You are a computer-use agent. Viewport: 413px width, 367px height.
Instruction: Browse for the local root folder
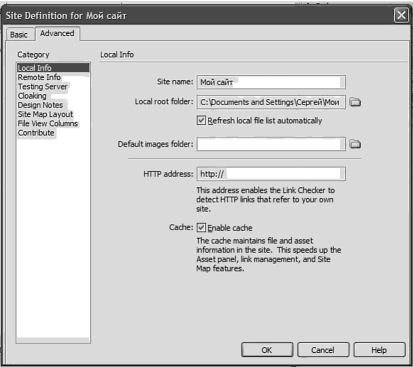(355, 102)
